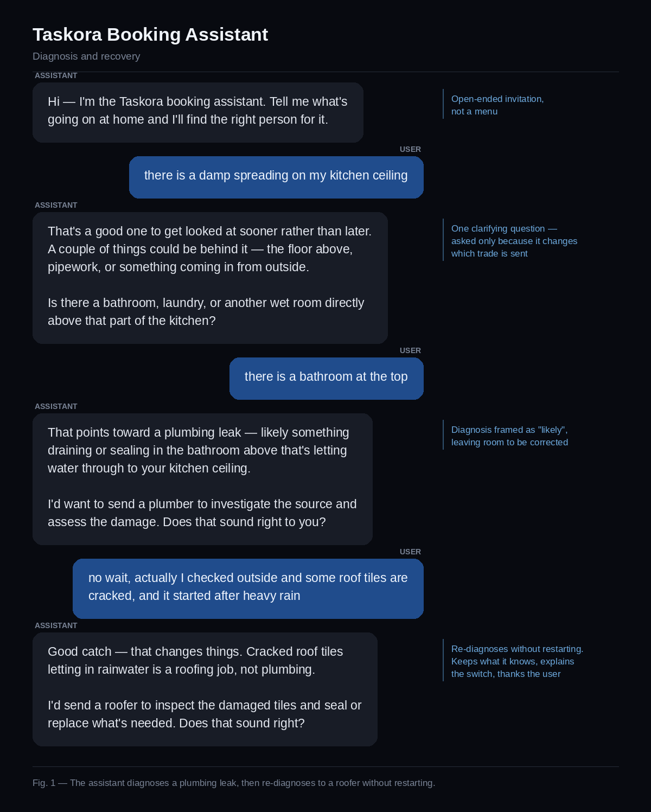Click the 'there is a bathroom at the top' message

click(327, 379)
